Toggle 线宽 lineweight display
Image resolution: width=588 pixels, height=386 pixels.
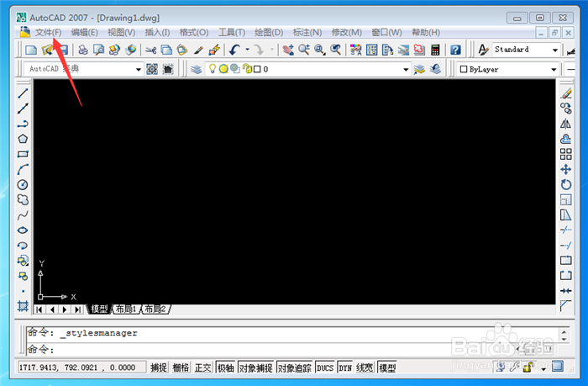point(365,367)
